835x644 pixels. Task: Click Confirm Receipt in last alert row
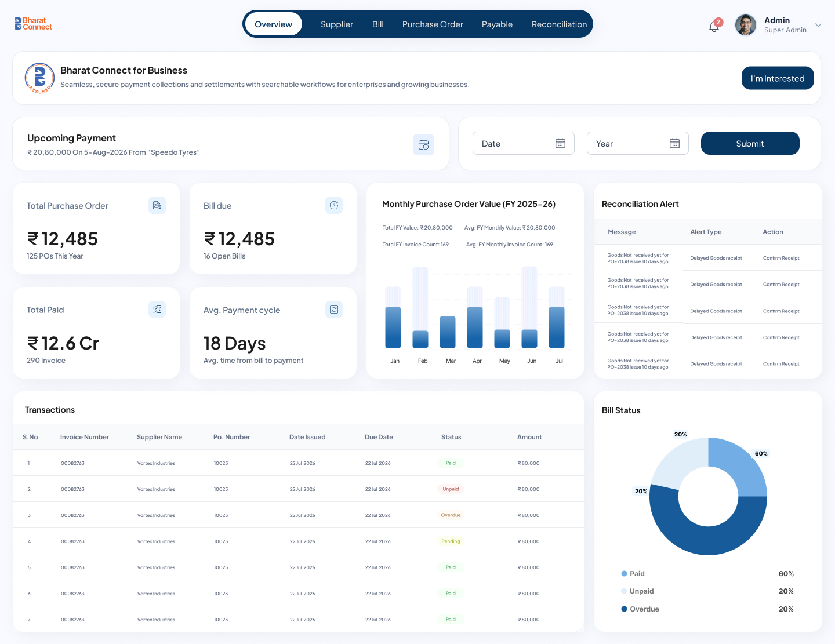(781, 364)
